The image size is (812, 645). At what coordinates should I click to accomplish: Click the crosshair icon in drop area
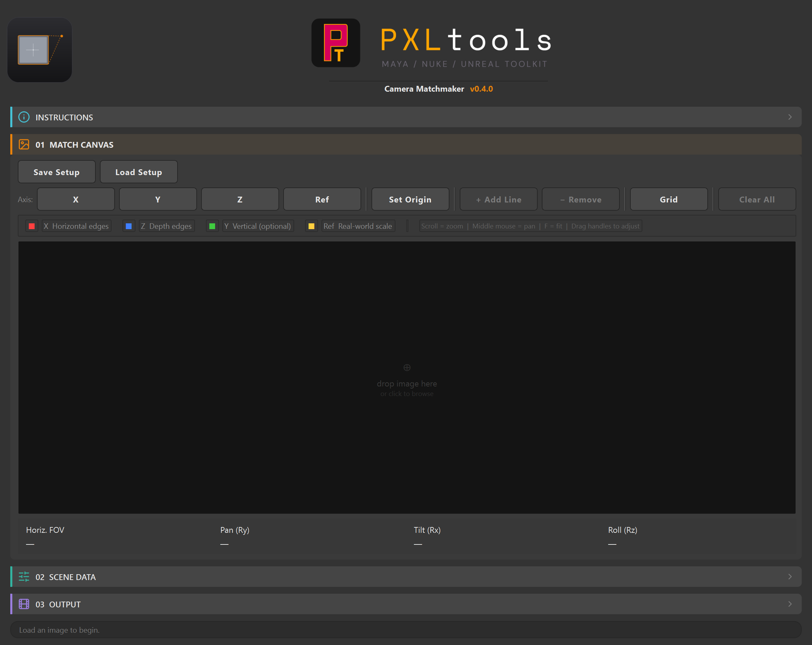[x=407, y=368]
